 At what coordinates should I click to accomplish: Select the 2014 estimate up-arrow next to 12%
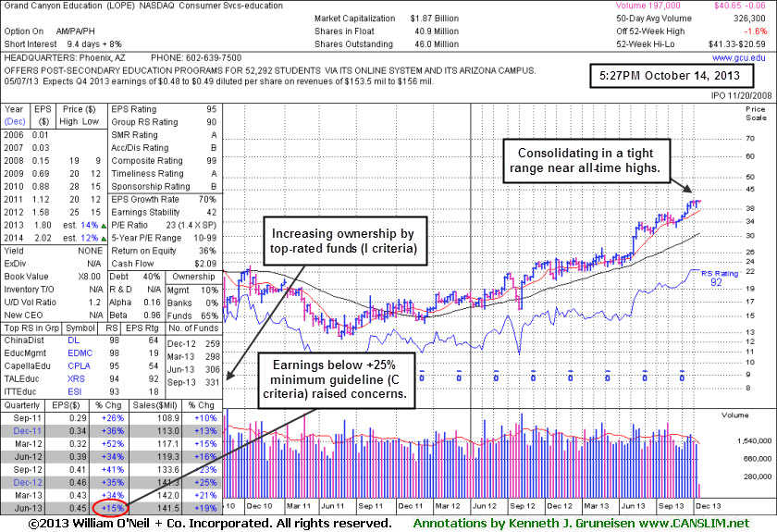pos(103,239)
